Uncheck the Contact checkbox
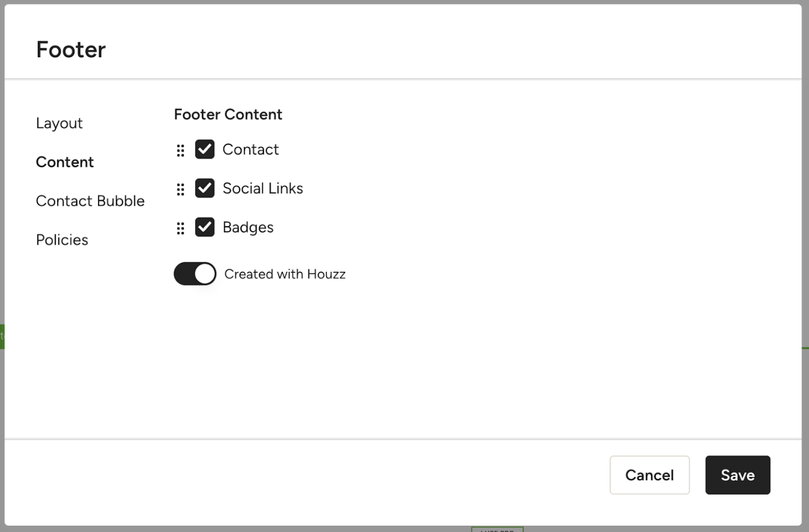The image size is (809, 532). [205, 150]
